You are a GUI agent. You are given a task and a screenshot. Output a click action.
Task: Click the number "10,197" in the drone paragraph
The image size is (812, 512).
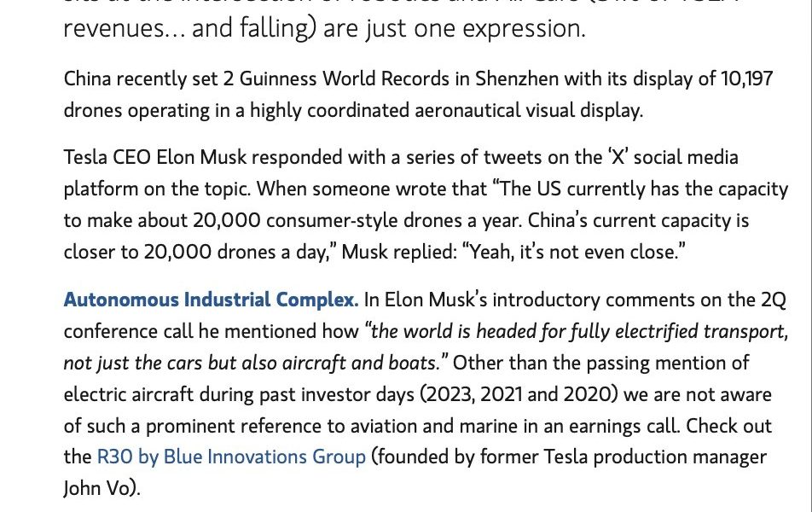[746, 79]
